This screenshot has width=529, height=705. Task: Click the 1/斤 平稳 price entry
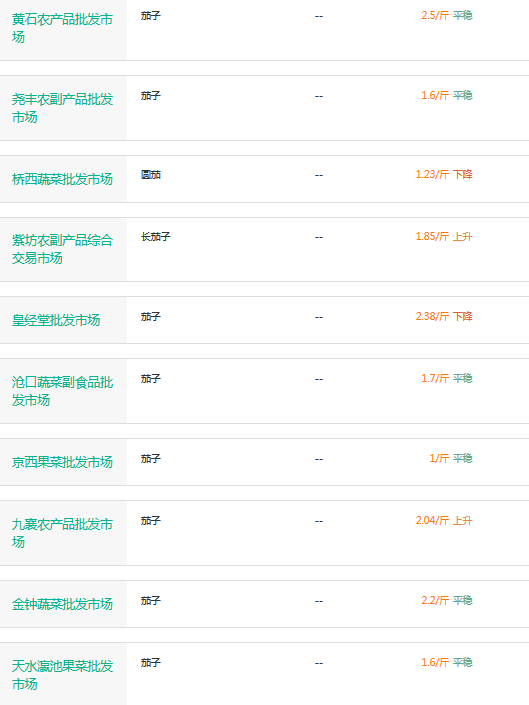click(451, 459)
